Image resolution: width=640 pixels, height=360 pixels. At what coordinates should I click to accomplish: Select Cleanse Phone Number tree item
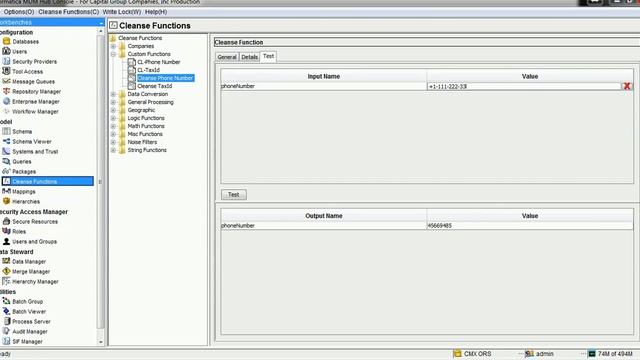pos(165,78)
